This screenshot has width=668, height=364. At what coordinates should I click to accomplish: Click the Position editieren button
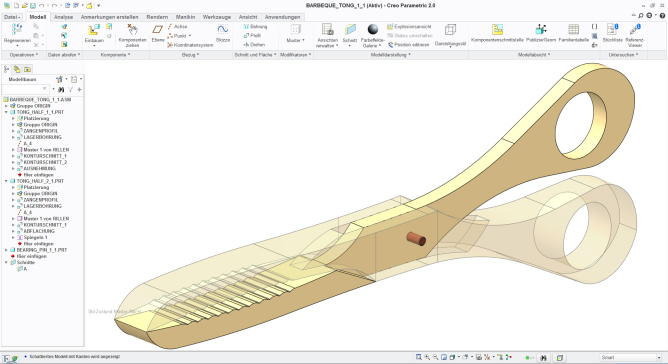tap(408, 45)
